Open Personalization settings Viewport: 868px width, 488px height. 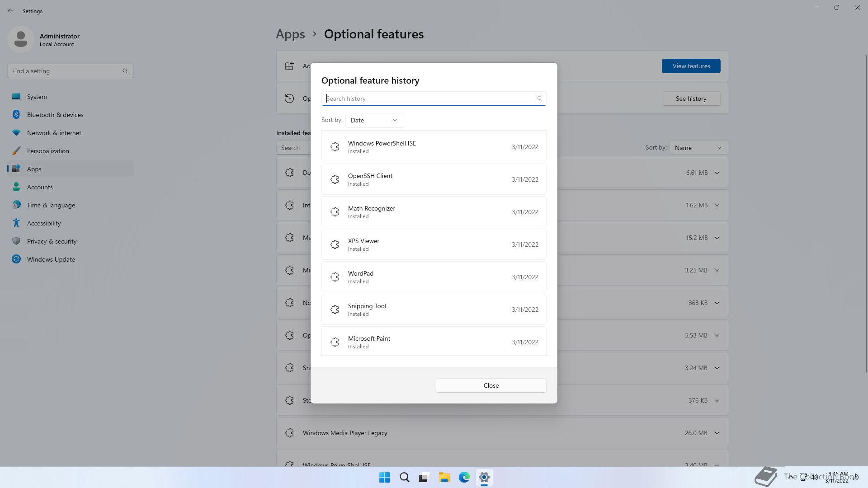point(71,151)
